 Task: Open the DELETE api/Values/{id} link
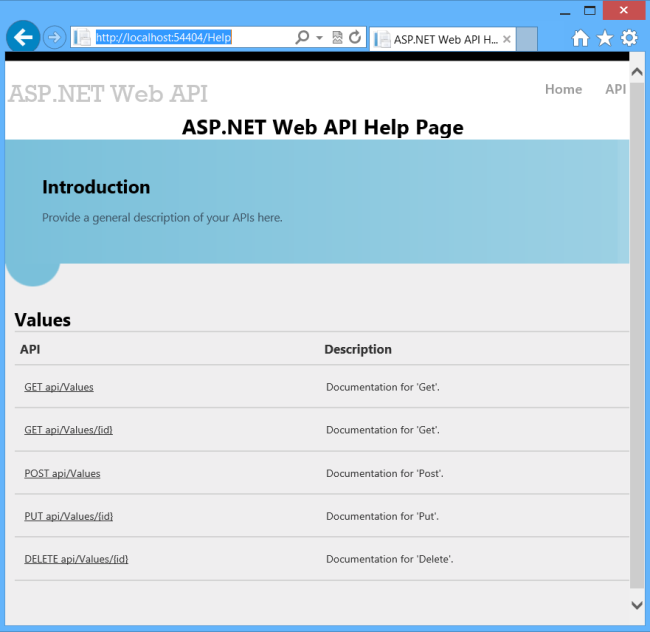(x=76, y=559)
